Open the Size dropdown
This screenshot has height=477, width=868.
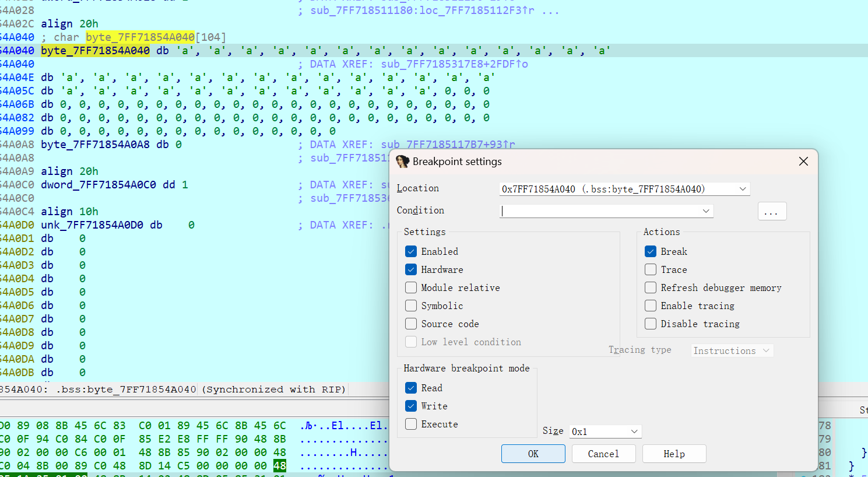[634, 432]
